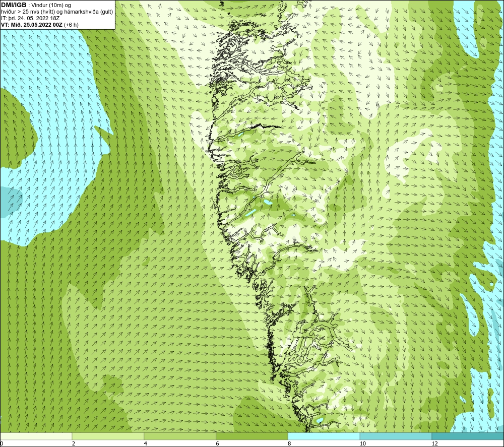Click the 8–10 m/s light cyan swatch

click(324, 436)
